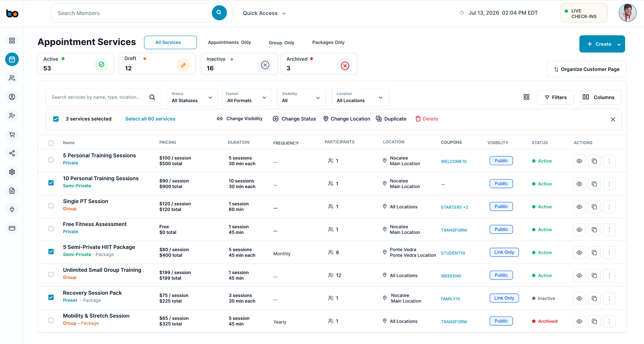Expand the Quick Access menu
Screen dimensions: 644x344
coord(264,13)
